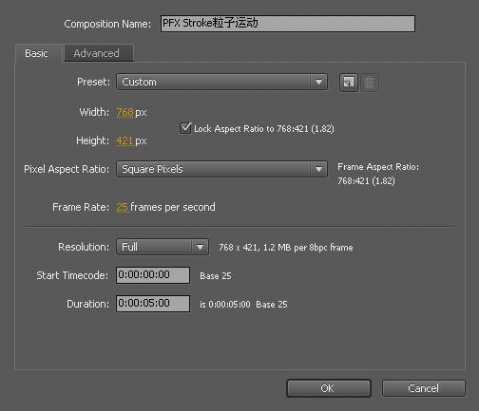Image resolution: width=479 pixels, height=411 pixels.
Task: Click the 'frames per second' text
Action: click(173, 207)
